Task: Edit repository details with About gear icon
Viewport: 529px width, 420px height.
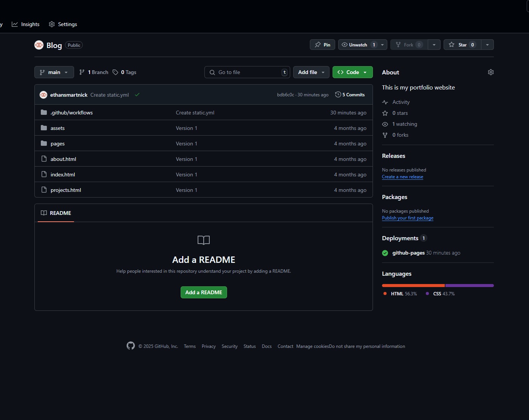Action: click(x=491, y=72)
